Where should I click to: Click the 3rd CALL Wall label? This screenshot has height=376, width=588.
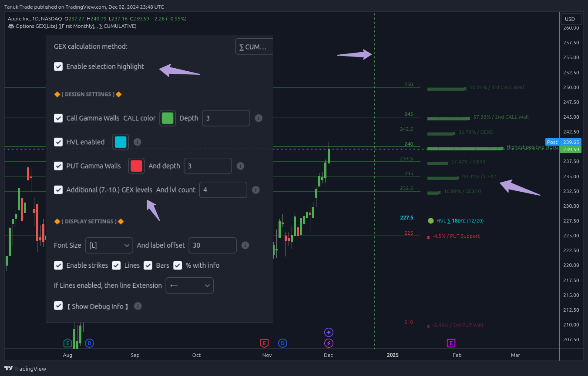tap(497, 87)
